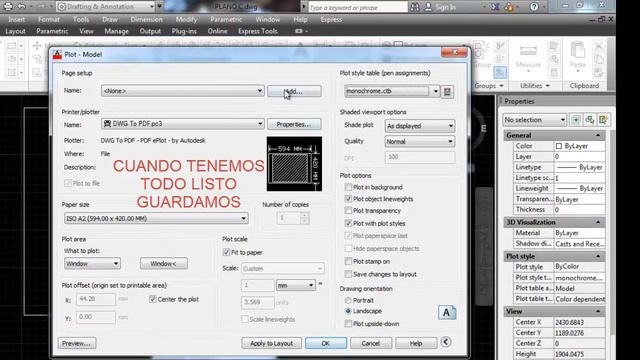Open the Autodesk Exchange X icon
The width and height of the screenshot is (640, 360).
[495, 7]
